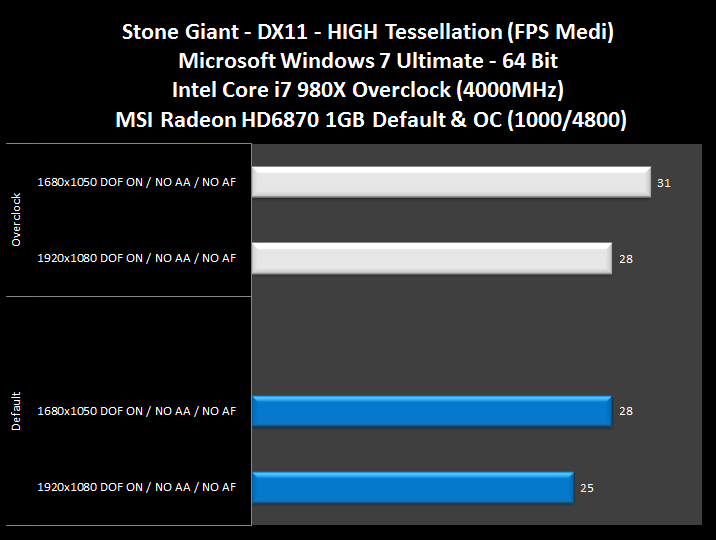This screenshot has width=716, height=540.
Task: Click the 28 label beside the white bar
Action: click(x=626, y=259)
